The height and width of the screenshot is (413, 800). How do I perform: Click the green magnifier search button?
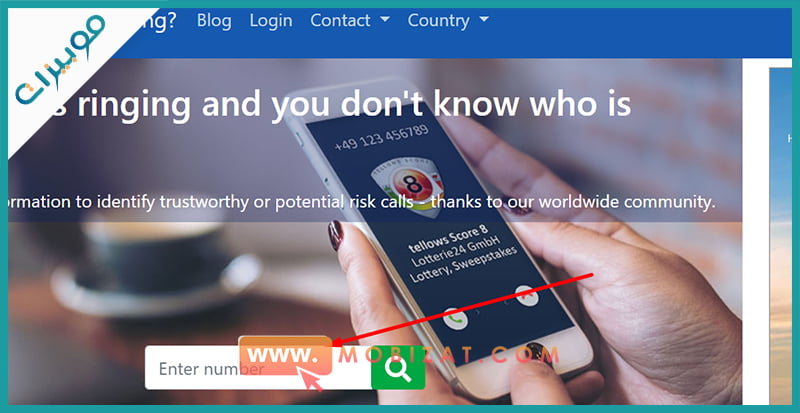(398, 368)
